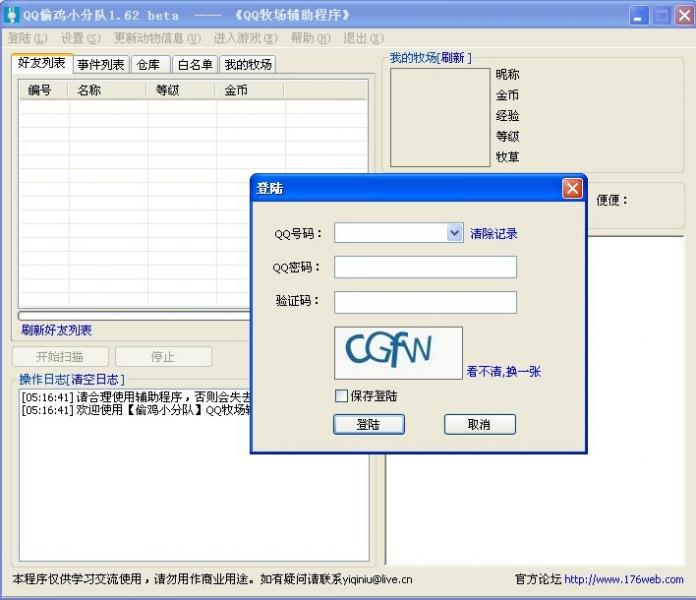Click the CGfW captcha image
Screen dimensions: 696x600
398,353
